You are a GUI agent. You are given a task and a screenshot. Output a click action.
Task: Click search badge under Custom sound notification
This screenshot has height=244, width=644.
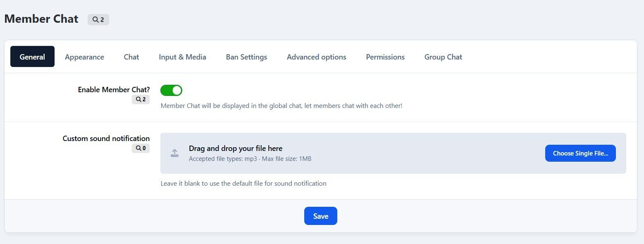tap(141, 148)
